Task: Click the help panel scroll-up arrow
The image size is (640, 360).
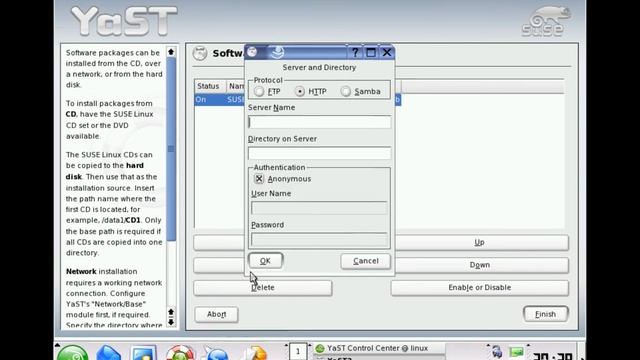Action: 171,52
